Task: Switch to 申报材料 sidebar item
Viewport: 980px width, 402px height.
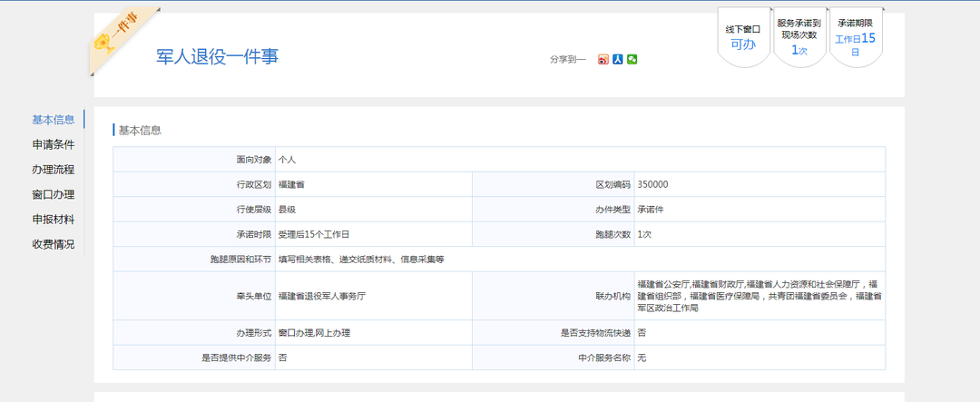Action: pyautogui.click(x=53, y=220)
